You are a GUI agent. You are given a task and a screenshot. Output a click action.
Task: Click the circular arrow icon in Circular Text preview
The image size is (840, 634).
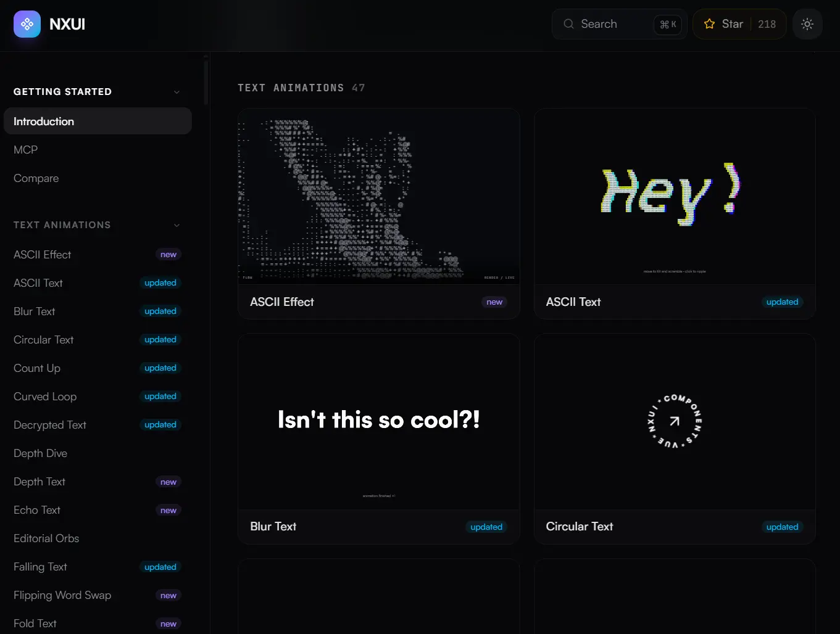[675, 421]
